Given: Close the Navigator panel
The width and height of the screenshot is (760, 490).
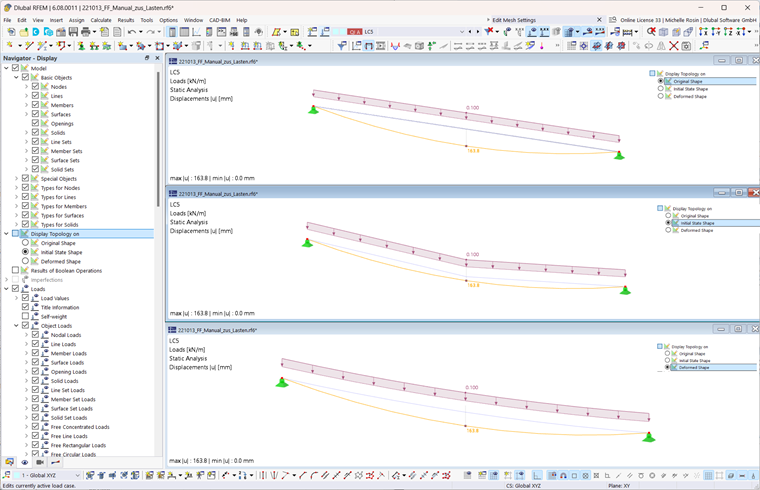Looking at the screenshot, I should point(157,58).
